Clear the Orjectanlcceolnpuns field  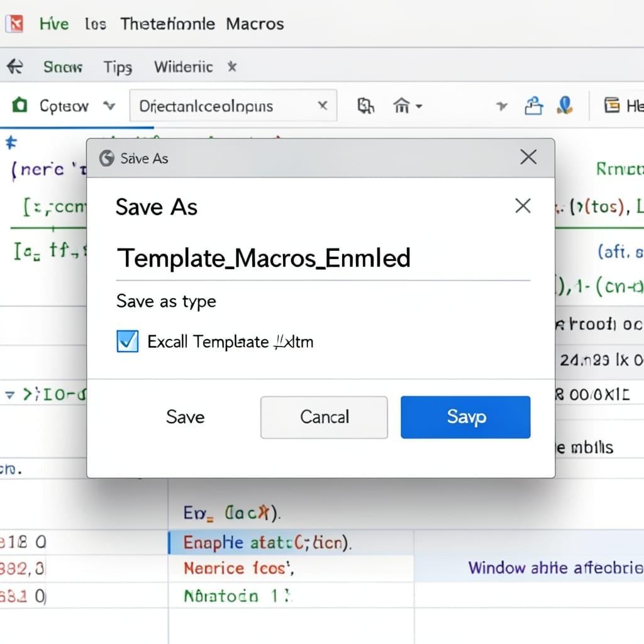tap(323, 106)
